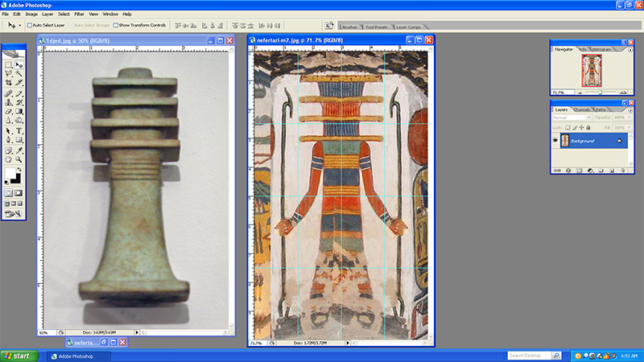Open the Move tool preset picker arrow

19,25
